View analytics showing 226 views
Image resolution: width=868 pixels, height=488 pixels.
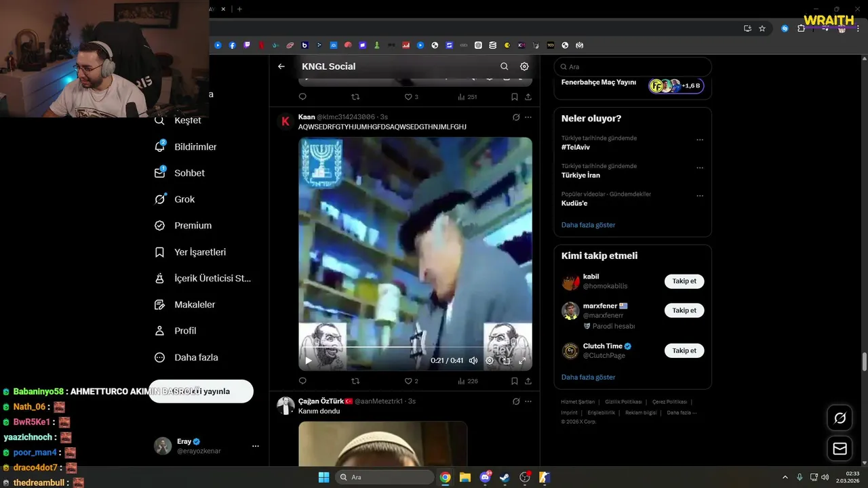(x=468, y=381)
